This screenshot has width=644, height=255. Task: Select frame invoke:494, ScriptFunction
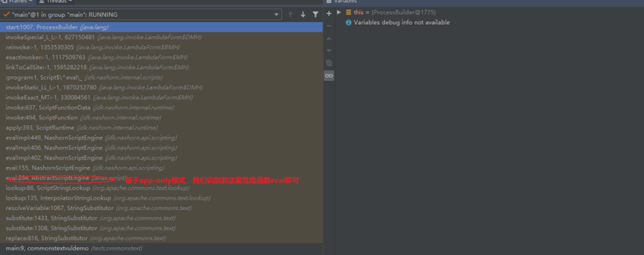161,117
